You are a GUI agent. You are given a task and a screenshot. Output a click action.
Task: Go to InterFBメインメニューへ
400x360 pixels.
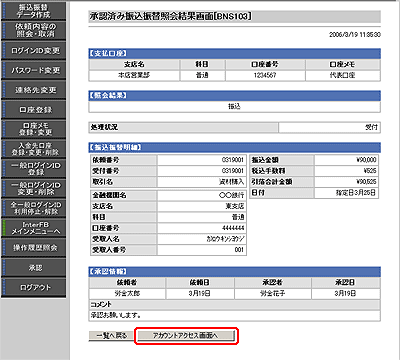point(34,228)
